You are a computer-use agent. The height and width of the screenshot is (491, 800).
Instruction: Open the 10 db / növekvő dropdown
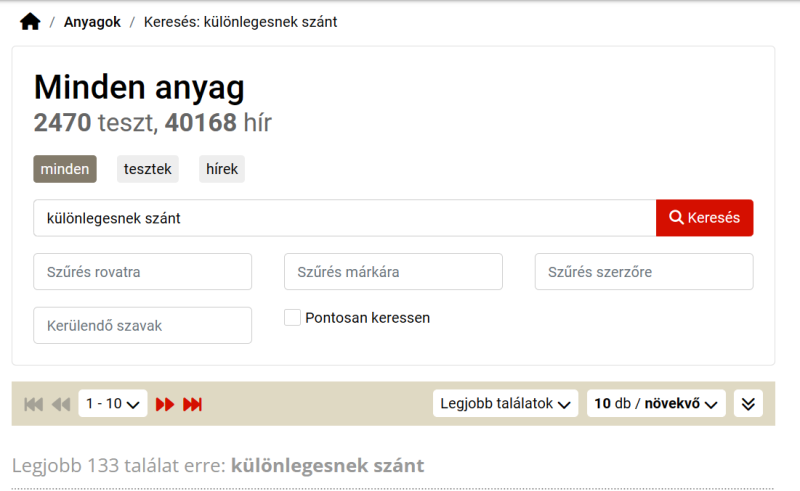tap(656, 404)
